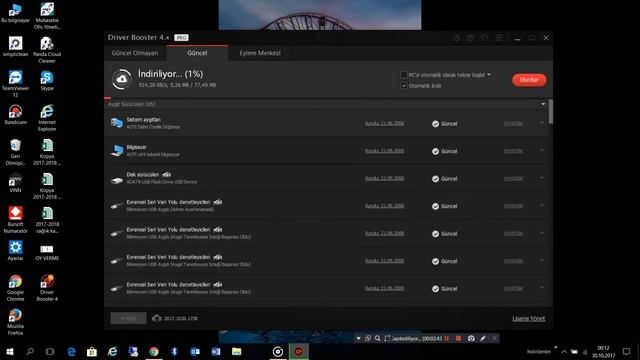Open the toolbox icon in Driver Booster title bar
The height and width of the screenshot is (360, 640).
pyautogui.click(x=471, y=38)
